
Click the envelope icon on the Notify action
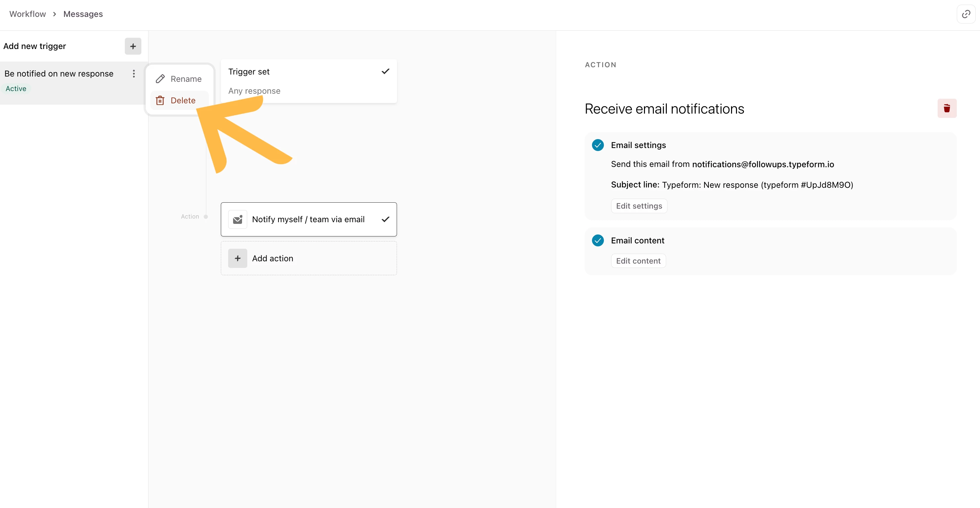pos(237,219)
